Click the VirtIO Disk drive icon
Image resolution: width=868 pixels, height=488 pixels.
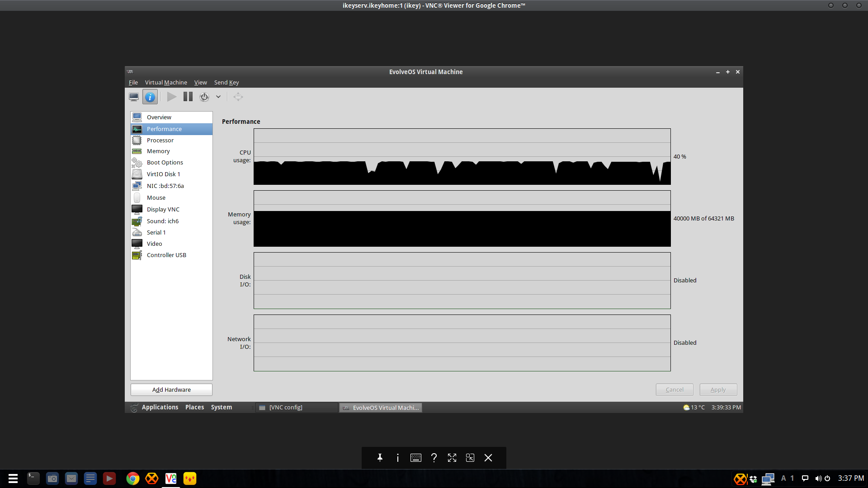tap(137, 174)
